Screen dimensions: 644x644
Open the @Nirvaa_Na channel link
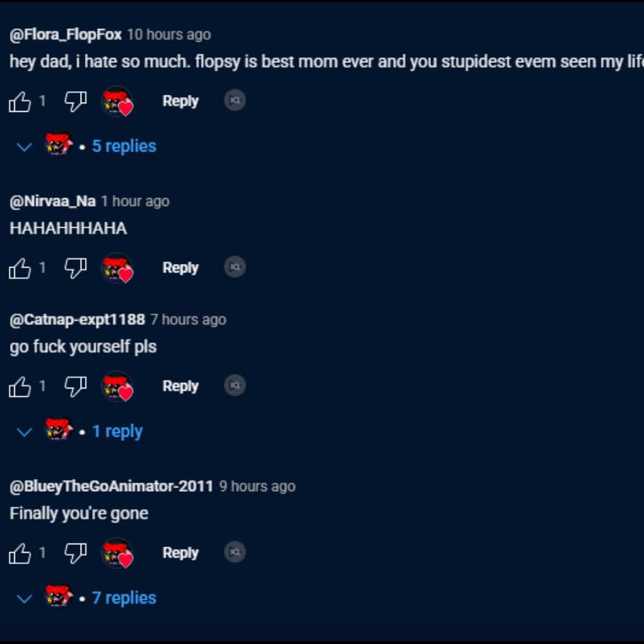(52, 201)
